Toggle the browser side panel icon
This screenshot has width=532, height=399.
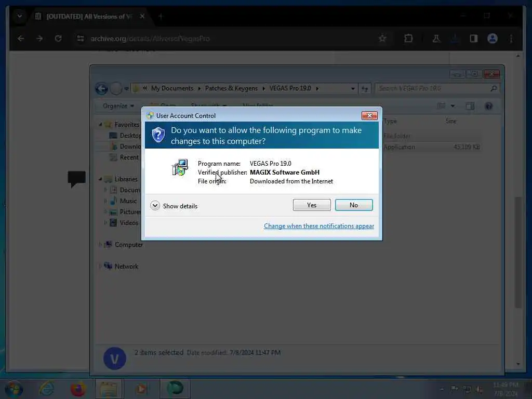(474, 38)
